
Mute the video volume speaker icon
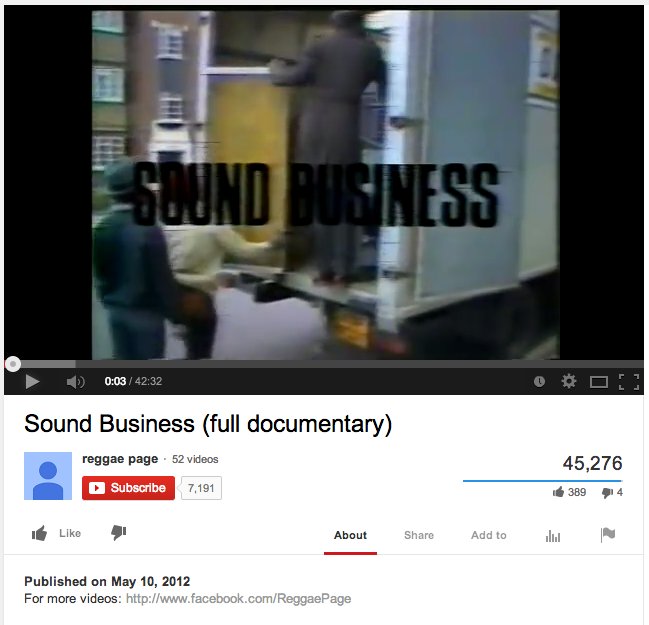point(75,381)
